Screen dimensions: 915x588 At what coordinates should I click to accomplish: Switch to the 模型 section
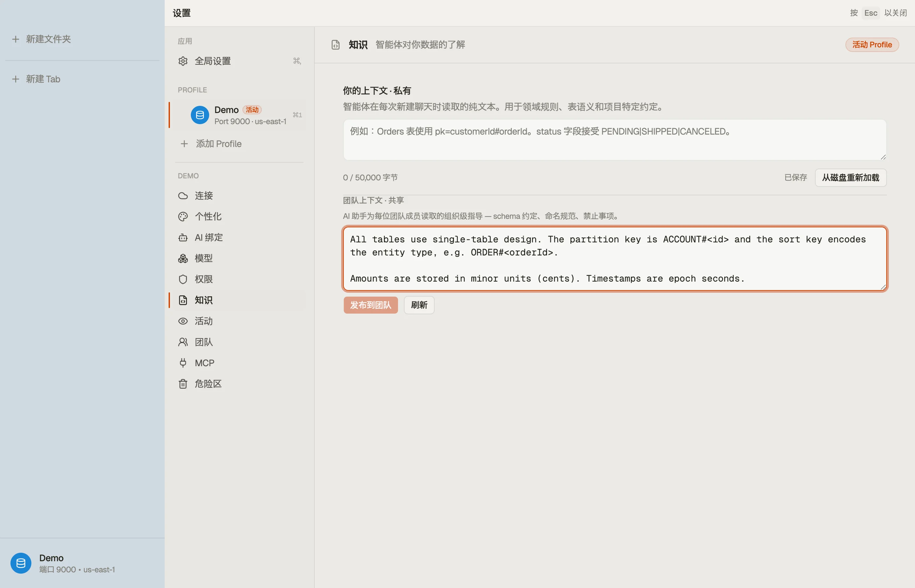point(239,258)
